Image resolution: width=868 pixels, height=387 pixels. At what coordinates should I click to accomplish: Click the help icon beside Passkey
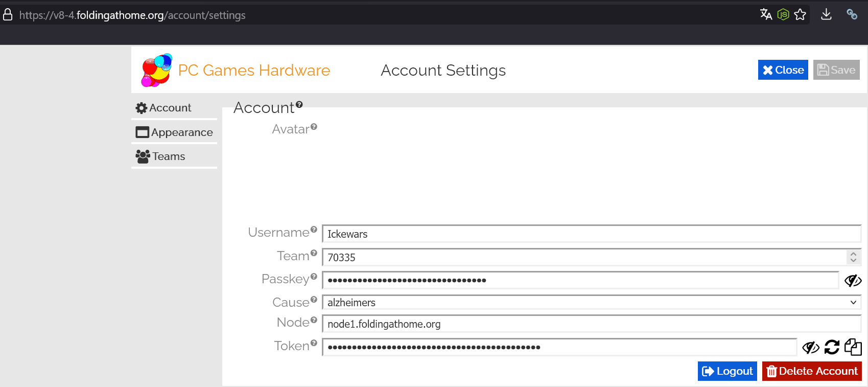pos(314,276)
